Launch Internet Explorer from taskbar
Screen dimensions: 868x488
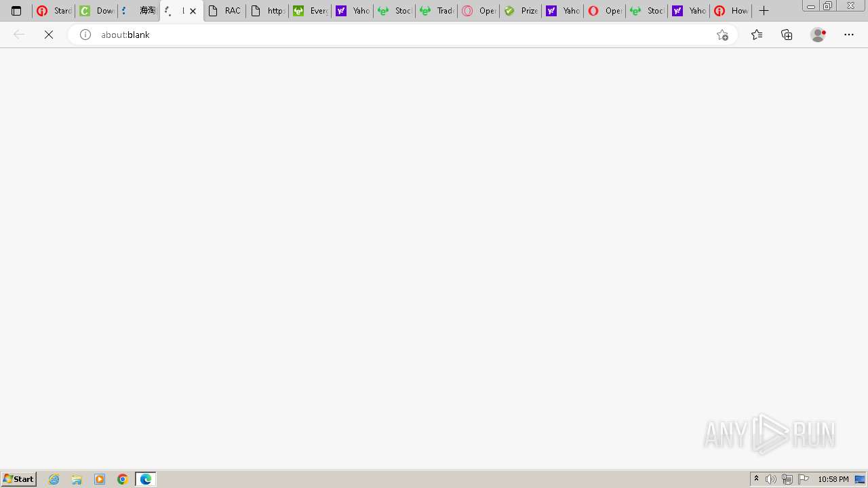[54, 479]
